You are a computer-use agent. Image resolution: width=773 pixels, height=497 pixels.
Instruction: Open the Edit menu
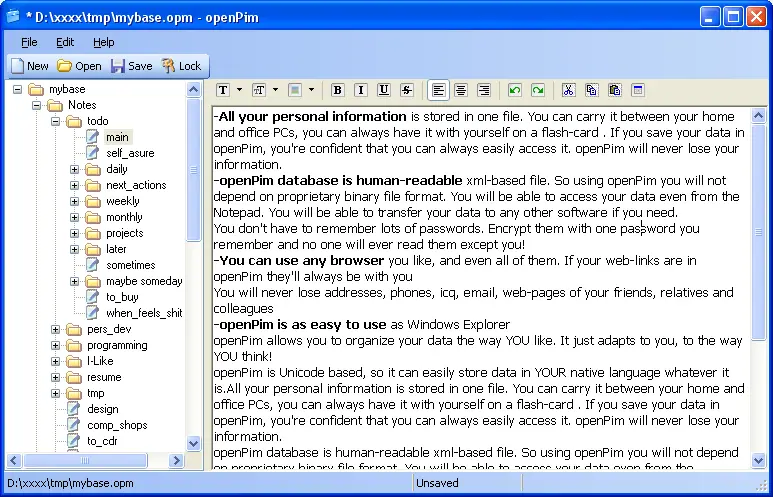[65, 42]
